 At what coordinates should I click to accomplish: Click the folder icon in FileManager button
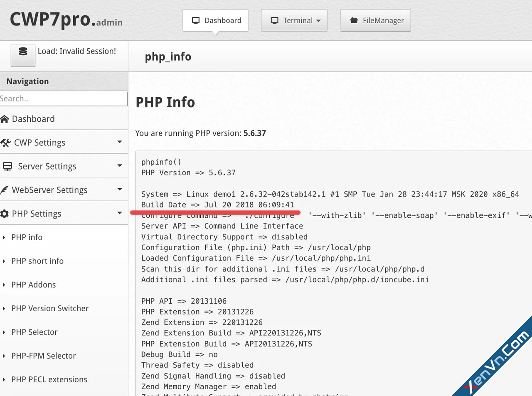pyautogui.click(x=354, y=20)
